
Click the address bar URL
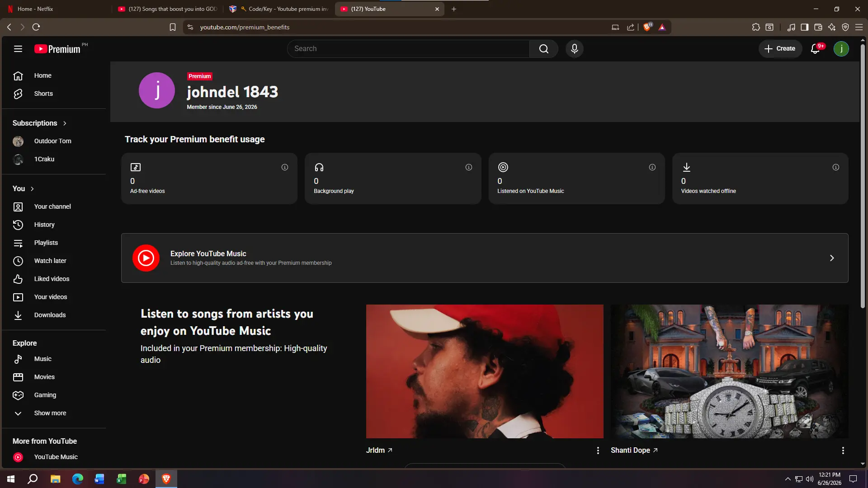pyautogui.click(x=245, y=27)
